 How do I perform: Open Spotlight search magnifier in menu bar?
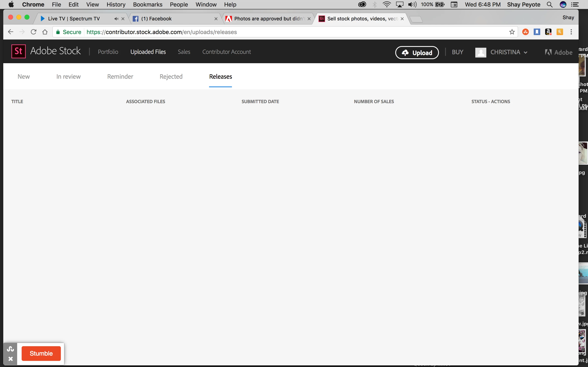pyautogui.click(x=550, y=5)
